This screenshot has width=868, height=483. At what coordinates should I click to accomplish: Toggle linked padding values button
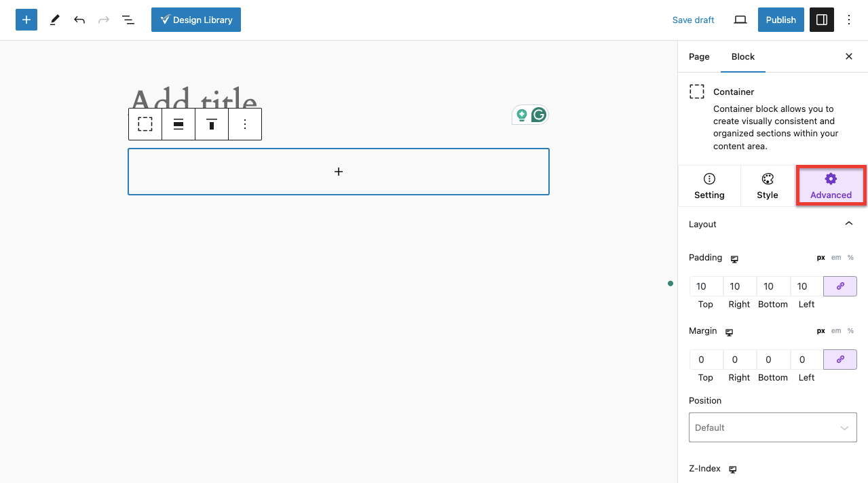coord(840,286)
